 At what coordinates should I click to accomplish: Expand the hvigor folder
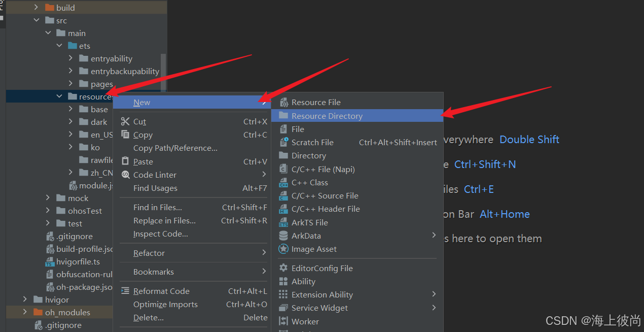(24, 300)
